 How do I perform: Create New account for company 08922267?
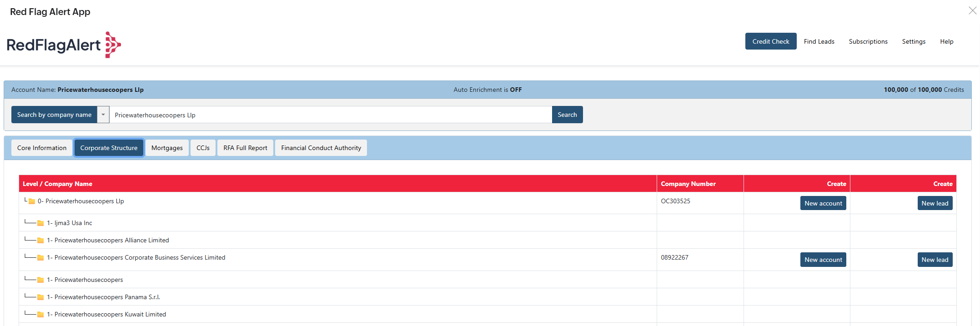tap(823, 260)
